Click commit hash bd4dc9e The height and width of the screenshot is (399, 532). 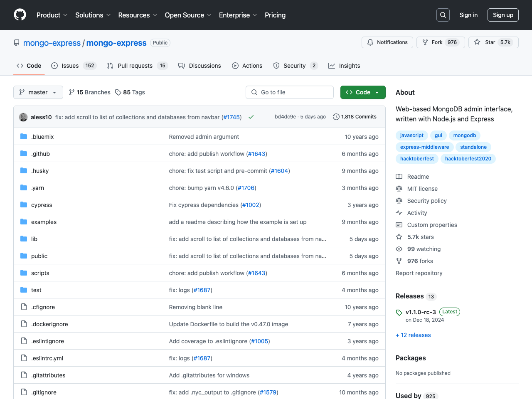pyautogui.click(x=285, y=117)
